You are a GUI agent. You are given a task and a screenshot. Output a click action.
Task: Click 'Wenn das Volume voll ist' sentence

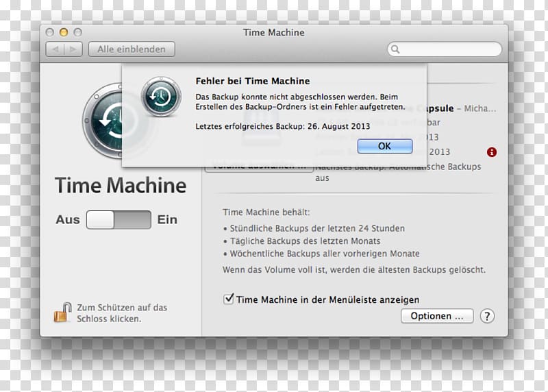[354, 269]
